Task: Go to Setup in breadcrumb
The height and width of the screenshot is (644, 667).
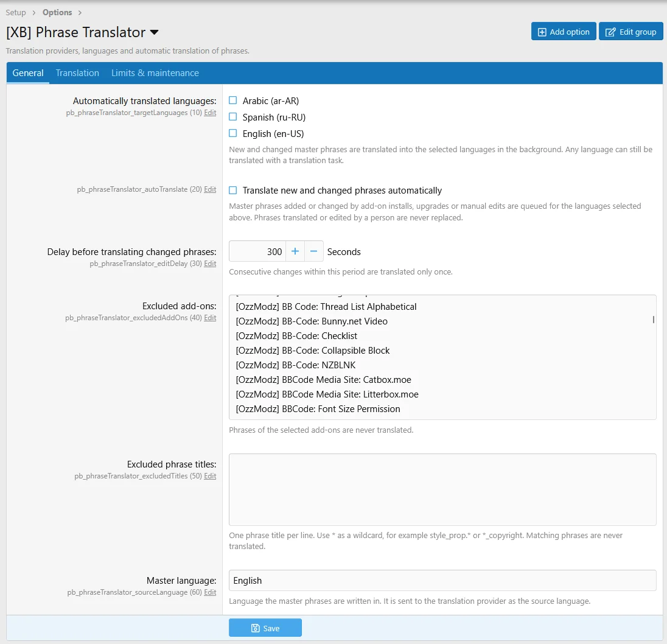Action: tap(16, 12)
